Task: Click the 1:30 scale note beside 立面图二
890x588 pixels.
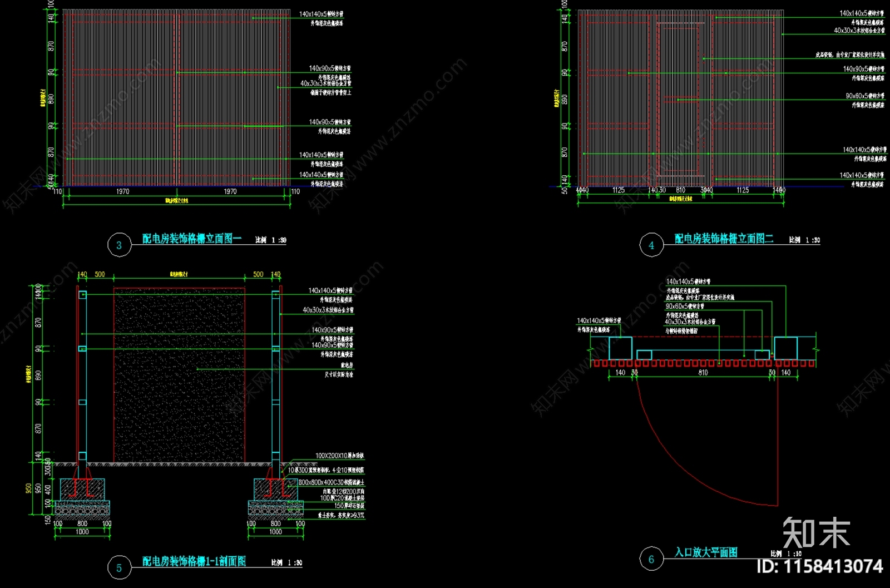Action: pyautogui.click(x=804, y=240)
